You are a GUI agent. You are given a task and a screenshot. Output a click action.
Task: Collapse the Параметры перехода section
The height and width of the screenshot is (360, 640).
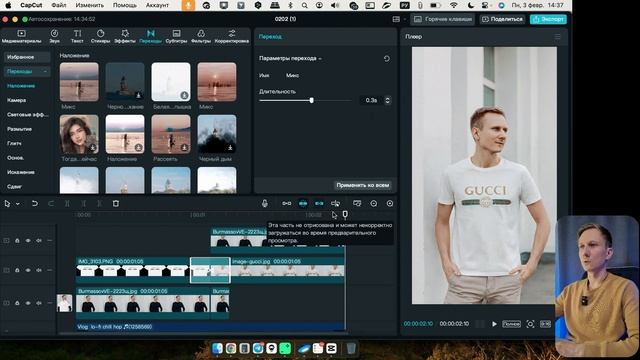[x=320, y=59]
